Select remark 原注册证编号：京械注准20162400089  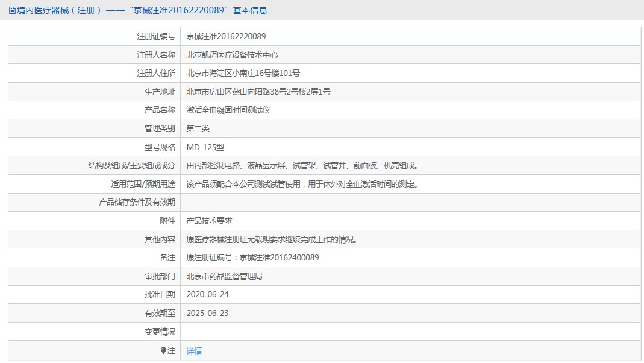click(252, 257)
